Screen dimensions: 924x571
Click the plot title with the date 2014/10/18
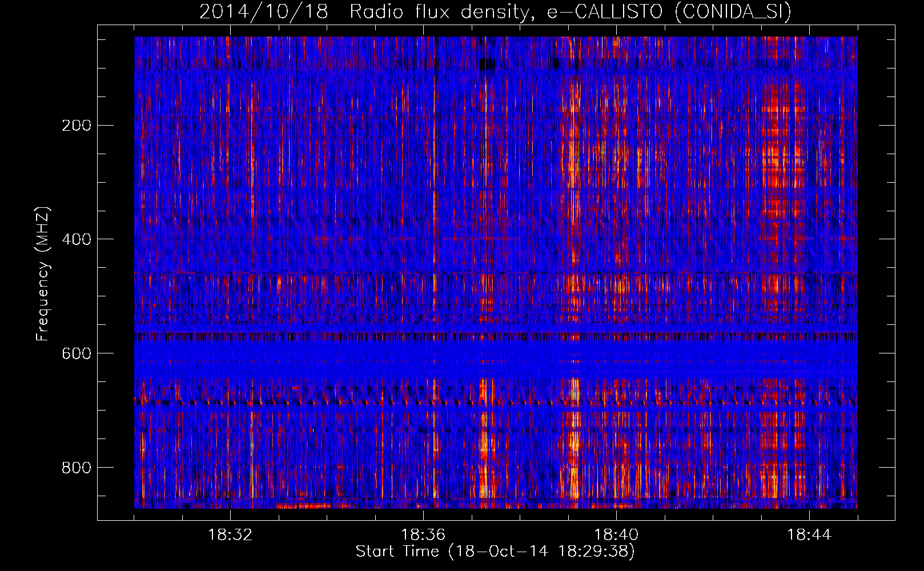495,11
